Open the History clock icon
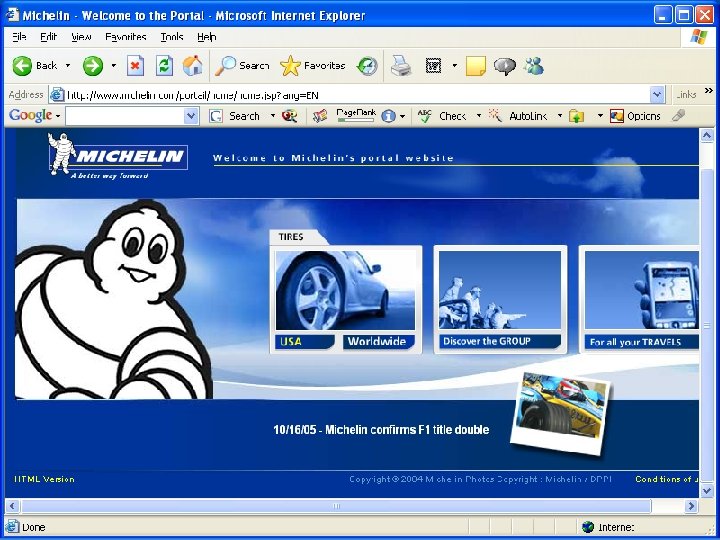This screenshot has height=540, width=720. coord(367,66)
